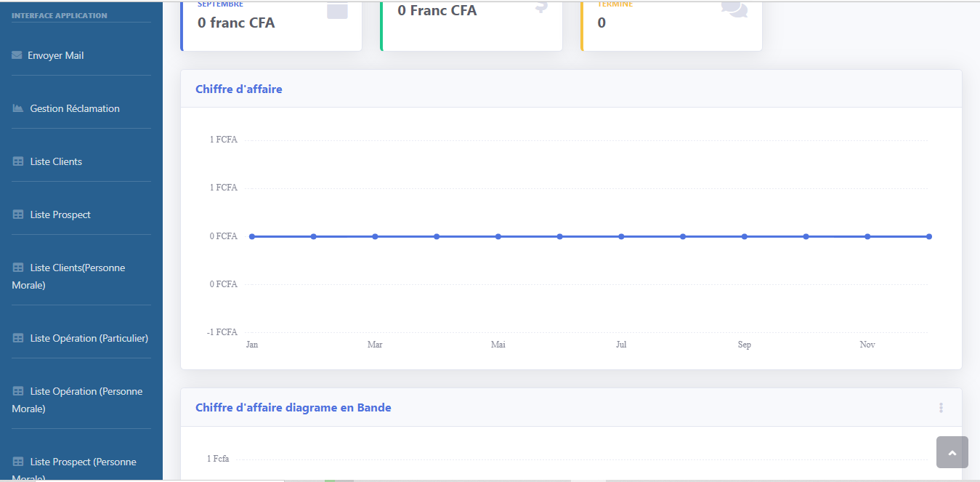Open Gestion Réclamation page
The height and width of the screenshot is (482, 980).
click(74, 108)
